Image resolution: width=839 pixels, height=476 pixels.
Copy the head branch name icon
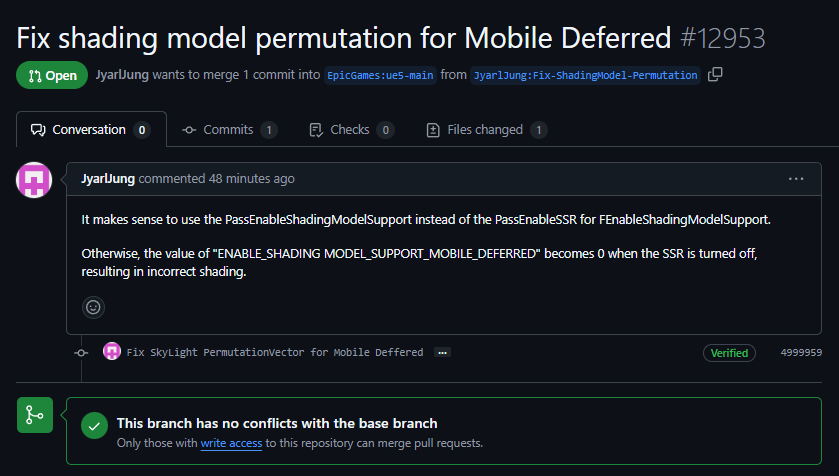[715, 75]
